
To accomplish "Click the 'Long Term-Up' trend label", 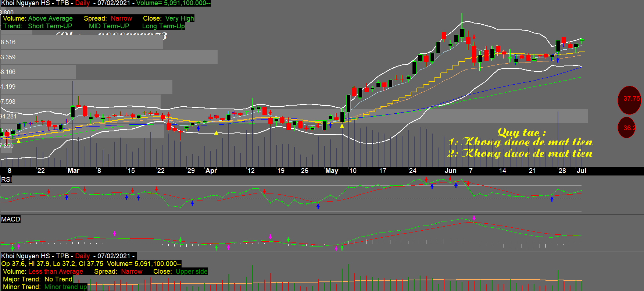I will 163,26.
